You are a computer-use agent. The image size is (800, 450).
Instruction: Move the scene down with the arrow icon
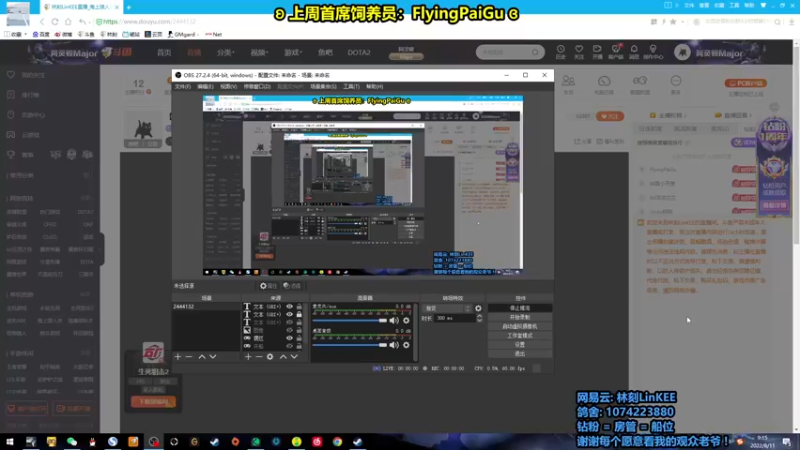(x=213, y=357)
